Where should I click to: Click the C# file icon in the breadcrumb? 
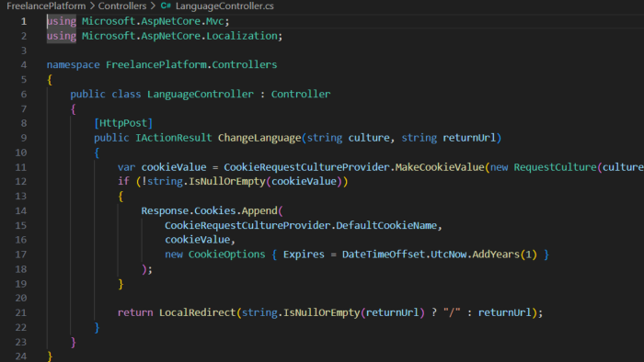coord(166,6)
